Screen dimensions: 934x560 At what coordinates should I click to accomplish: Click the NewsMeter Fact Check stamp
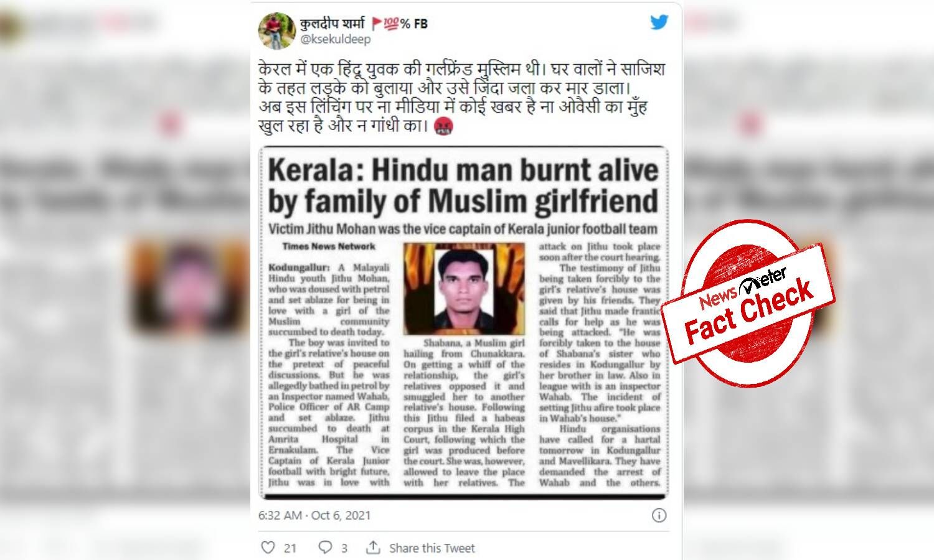click(x=748, y=304)
